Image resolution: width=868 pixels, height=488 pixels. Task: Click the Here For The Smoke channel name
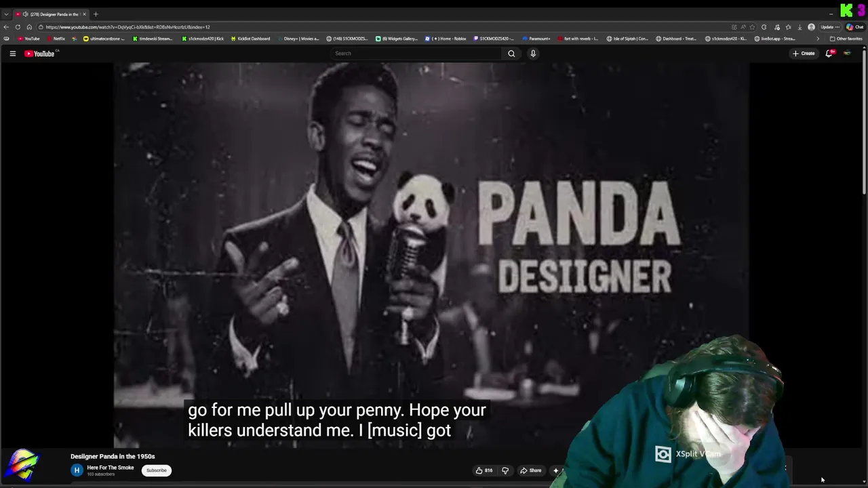(111, 468)
